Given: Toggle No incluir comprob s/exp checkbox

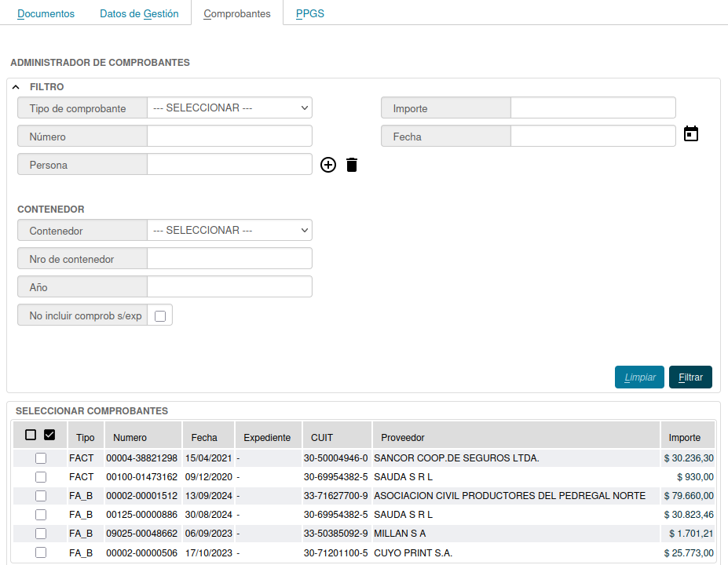Looking at the screenshot, I should pyautogui.click(x=160, y=315).
